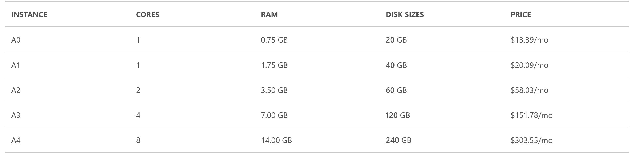Click the $151.78/mo price

click(531, 115)
